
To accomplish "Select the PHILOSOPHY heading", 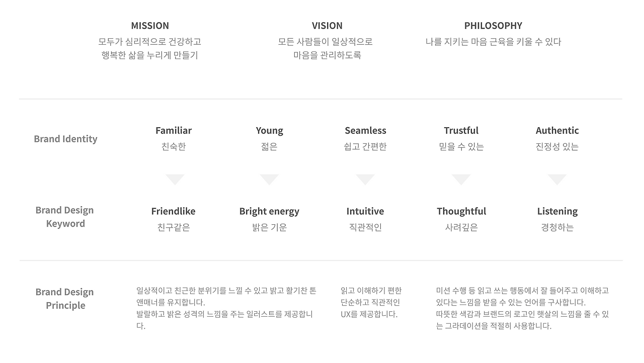I will (x=493, y=26).
